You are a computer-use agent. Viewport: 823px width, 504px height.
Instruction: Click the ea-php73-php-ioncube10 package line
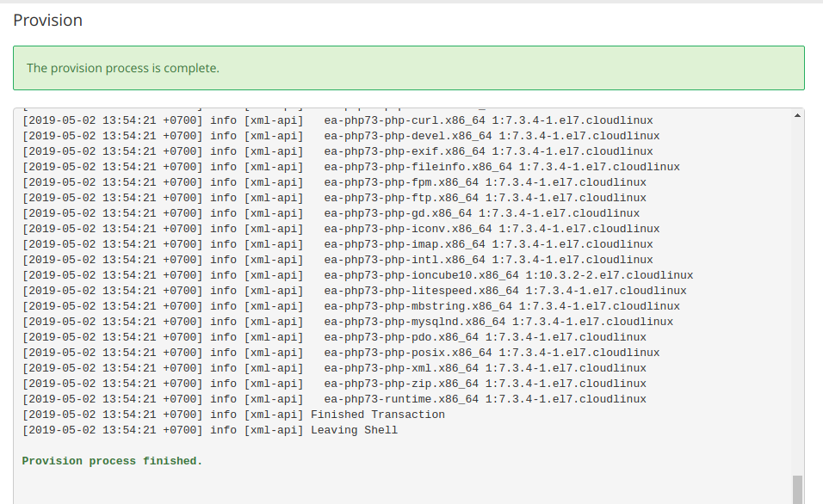click(x=509, y=275)
